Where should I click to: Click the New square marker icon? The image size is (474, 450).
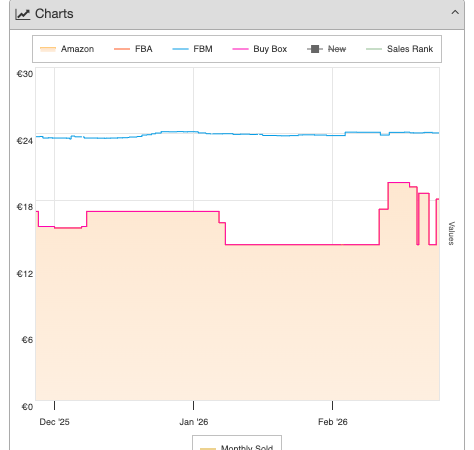coord(315,49)
